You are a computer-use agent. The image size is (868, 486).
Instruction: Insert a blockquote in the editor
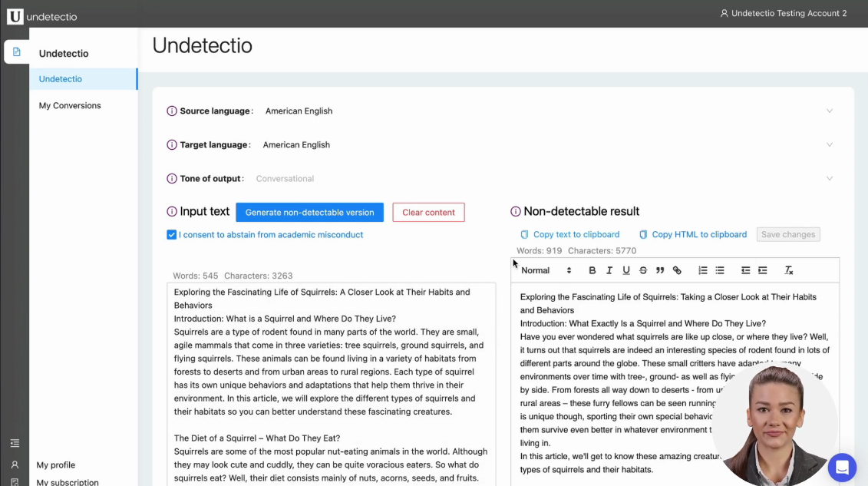[x=660, y=270]
